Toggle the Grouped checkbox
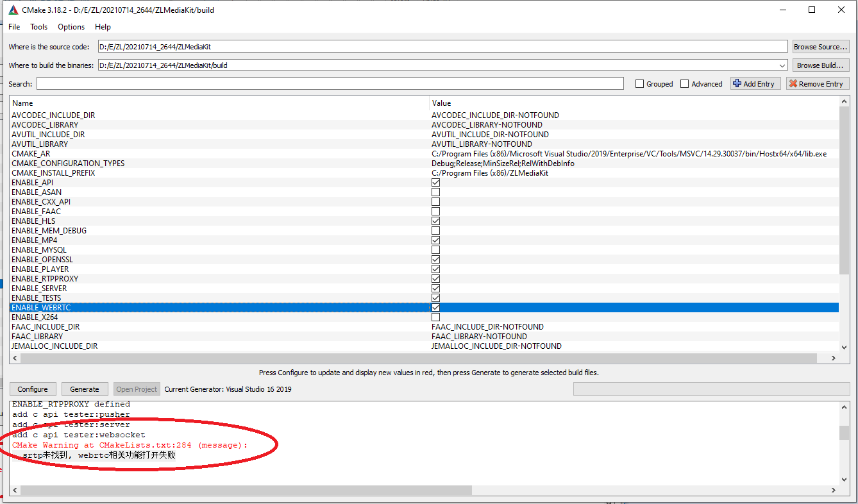Viewport: 858px width, 504px height. 639,84
